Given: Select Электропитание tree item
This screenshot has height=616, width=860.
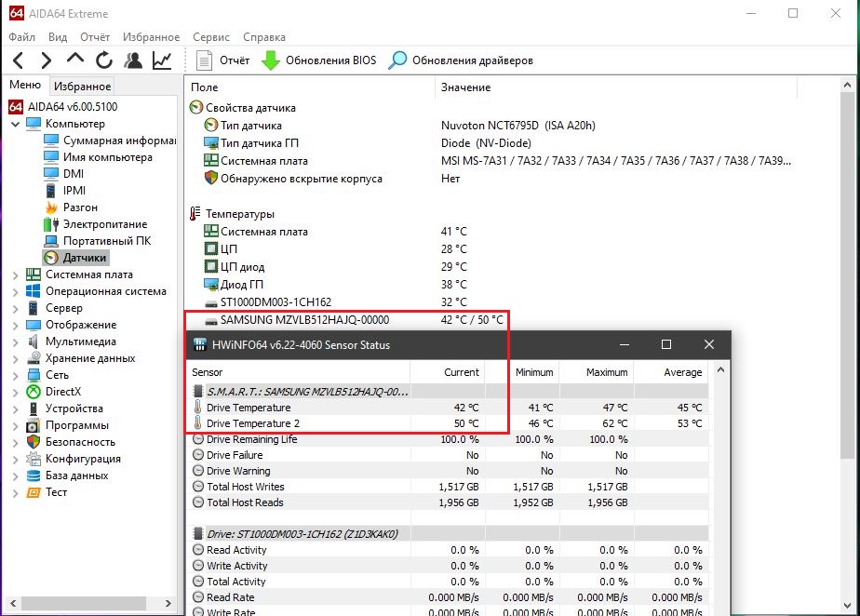Looking at the screenshot, I should (105, 224).
